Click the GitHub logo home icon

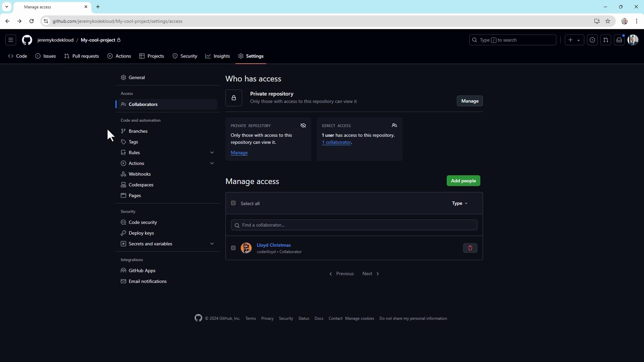pyautogui.click(x=27, y=40)
